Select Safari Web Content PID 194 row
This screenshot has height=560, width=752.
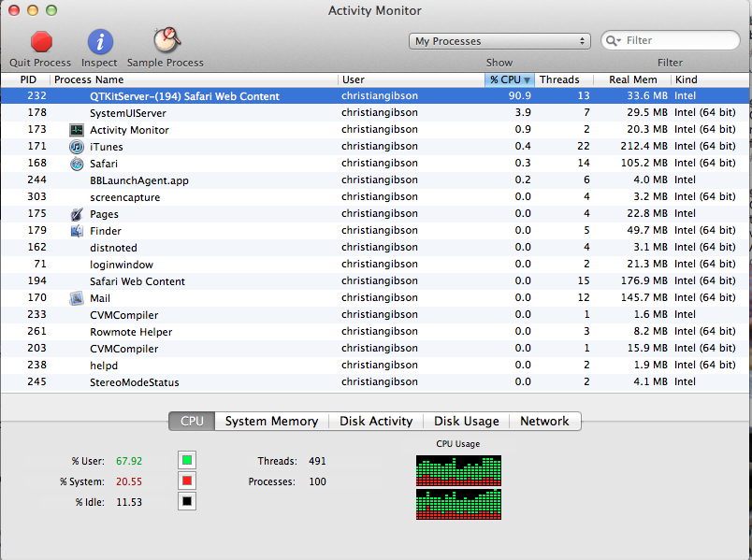(374, 281)
